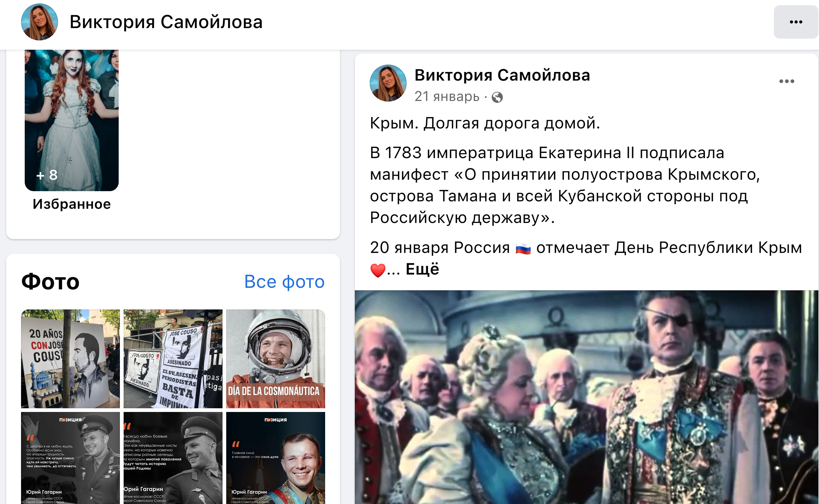
Task: Click the Избранное album label
Action: tap(72, 204)
